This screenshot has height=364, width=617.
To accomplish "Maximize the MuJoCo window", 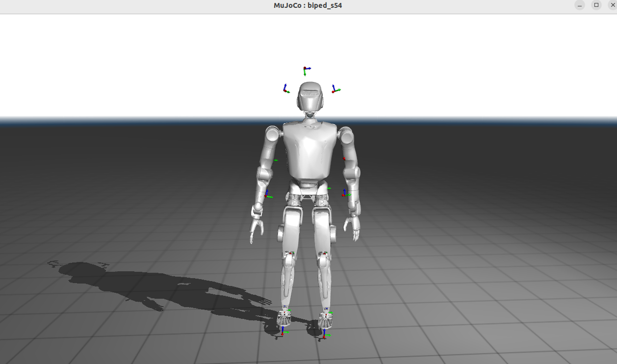I will tap(596, 5).
